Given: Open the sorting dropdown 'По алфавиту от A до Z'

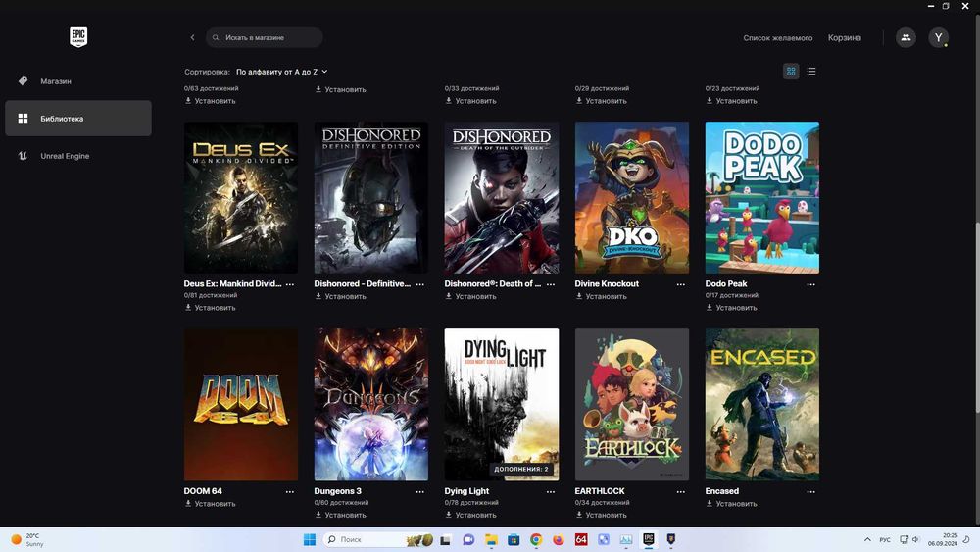Looking at the screenshot, I should 282,72.
